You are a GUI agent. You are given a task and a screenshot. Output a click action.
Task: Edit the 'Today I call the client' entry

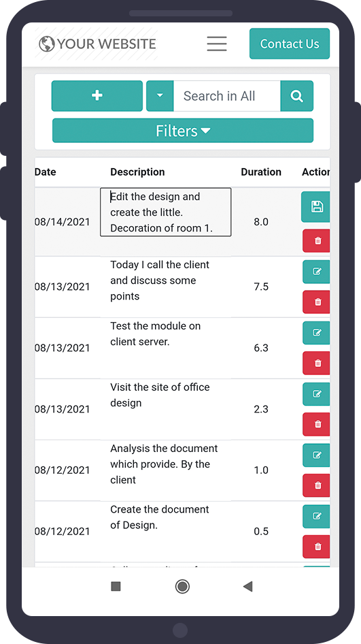pos(316,272)
